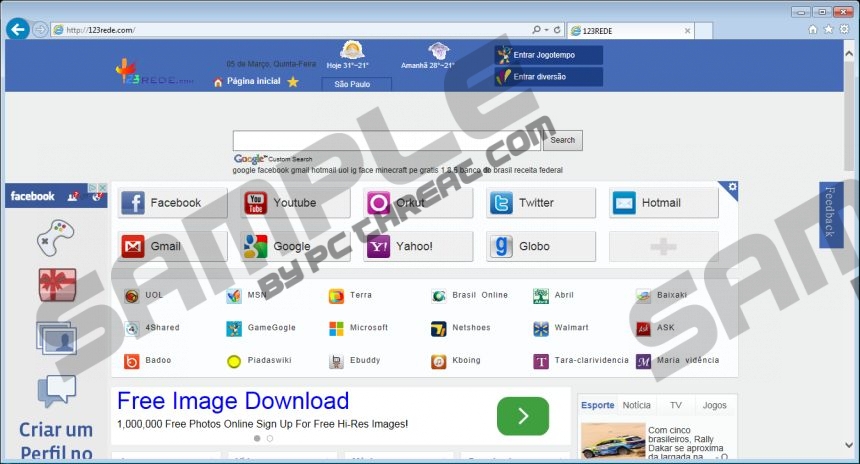Switch to the Notícia tab

[636, 405]
